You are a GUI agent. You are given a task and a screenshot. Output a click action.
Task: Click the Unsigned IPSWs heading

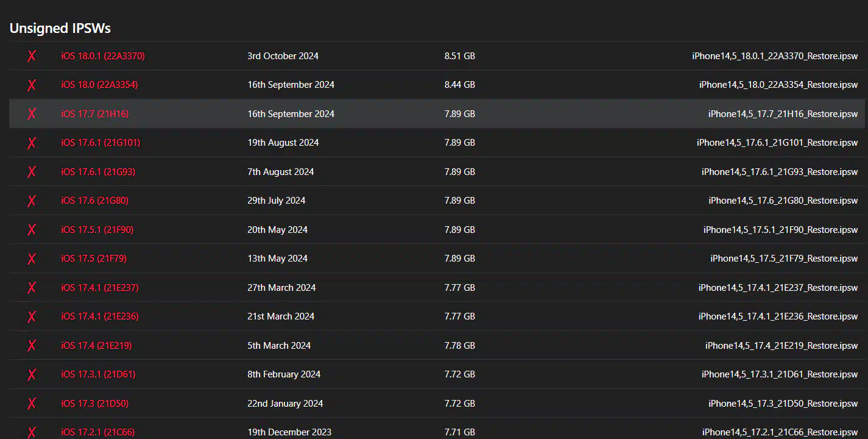[x=60, y=28]
